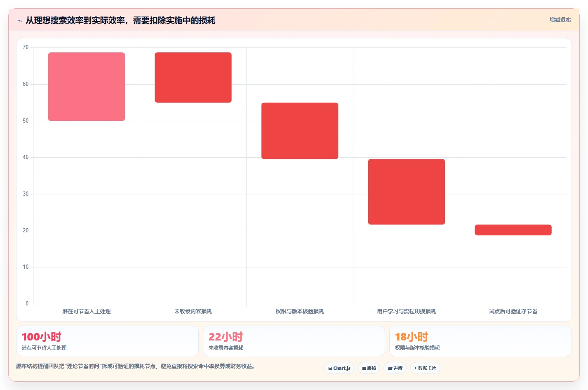Select the 未收录内容损耗 red bar
This screenshot has width=588, height=390.
193,78
